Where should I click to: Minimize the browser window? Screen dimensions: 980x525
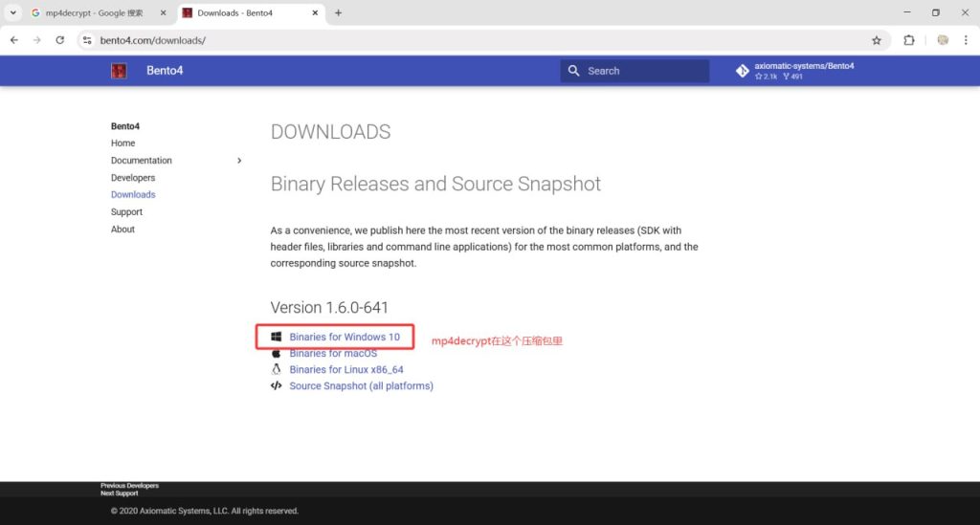907,12
